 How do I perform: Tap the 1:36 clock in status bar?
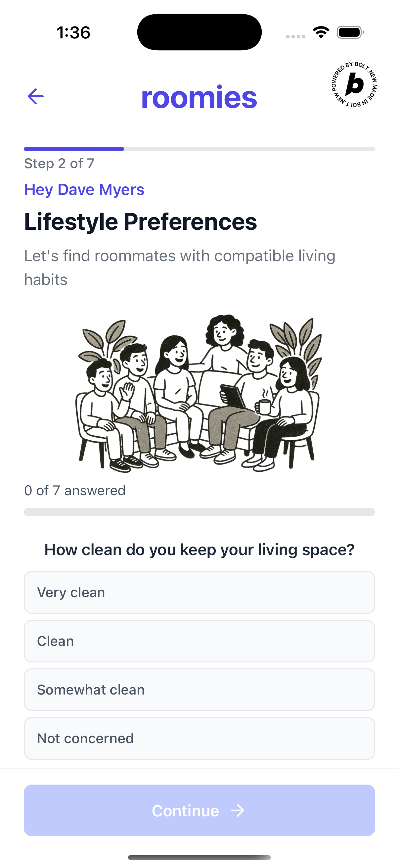73,33
